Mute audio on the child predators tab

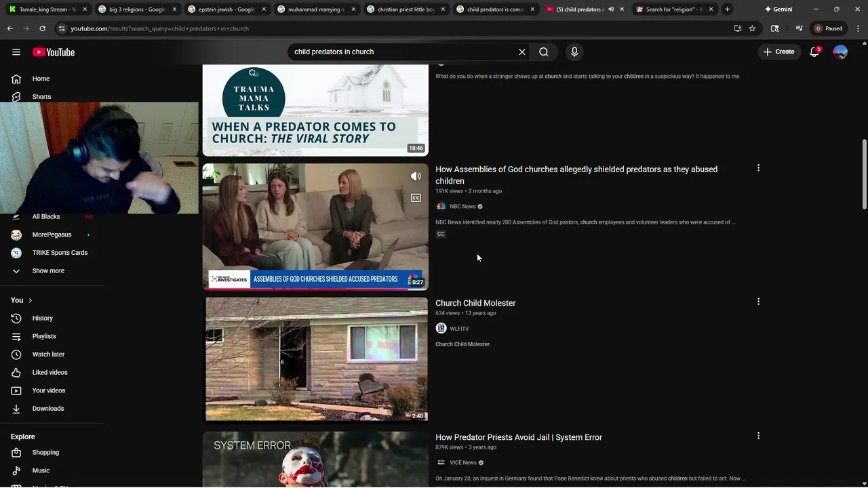point(611,9)
